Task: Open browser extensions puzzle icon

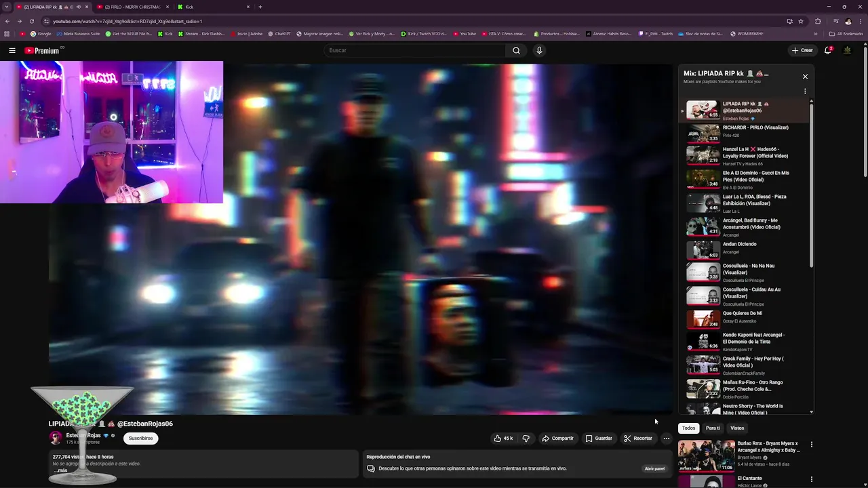Action: [818, 21]
